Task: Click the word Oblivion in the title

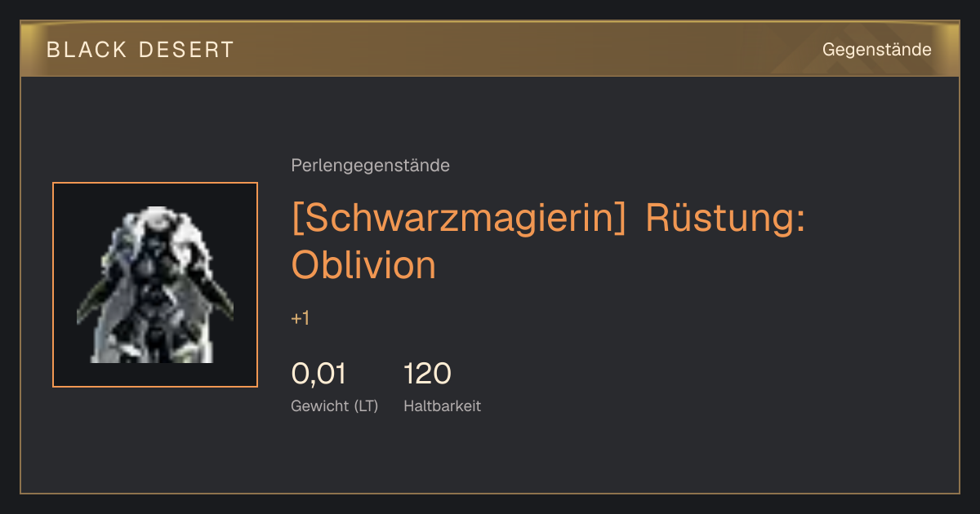Action: 363,264
